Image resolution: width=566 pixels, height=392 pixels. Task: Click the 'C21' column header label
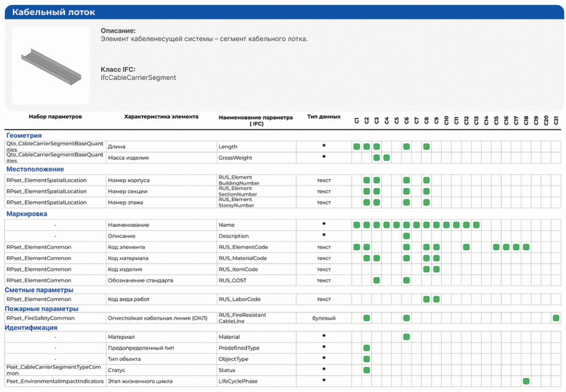[556, 120]
